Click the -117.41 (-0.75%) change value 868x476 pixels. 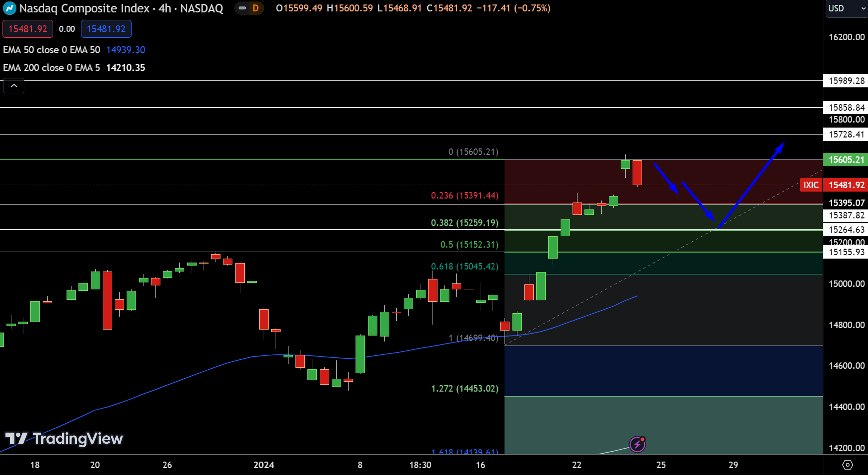pos(513,8)
